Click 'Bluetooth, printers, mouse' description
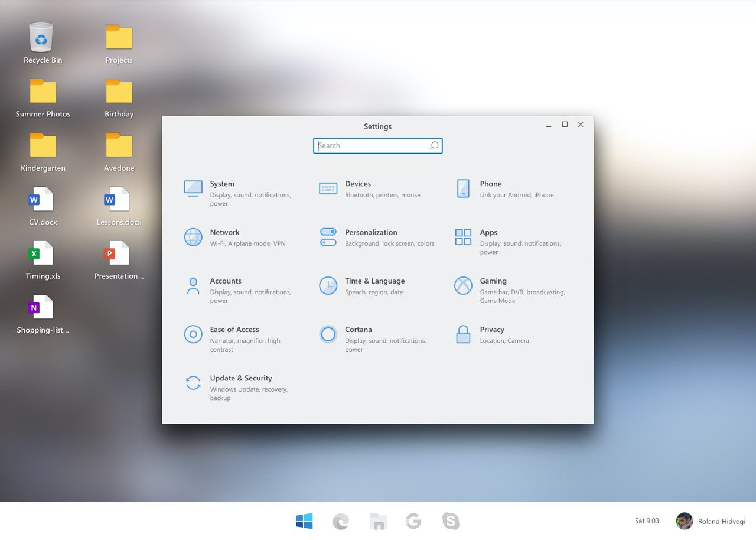756x540 pixels. tap(383, 195)
